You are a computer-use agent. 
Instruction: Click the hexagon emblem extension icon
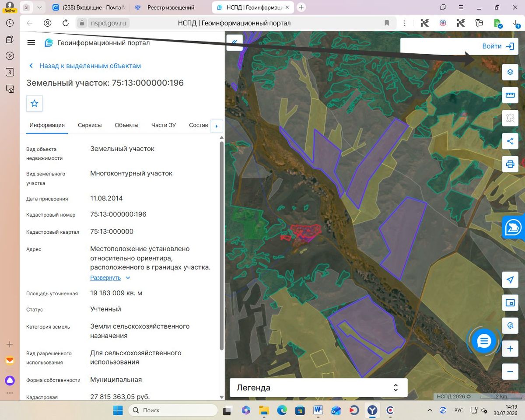tap(443, 23)
